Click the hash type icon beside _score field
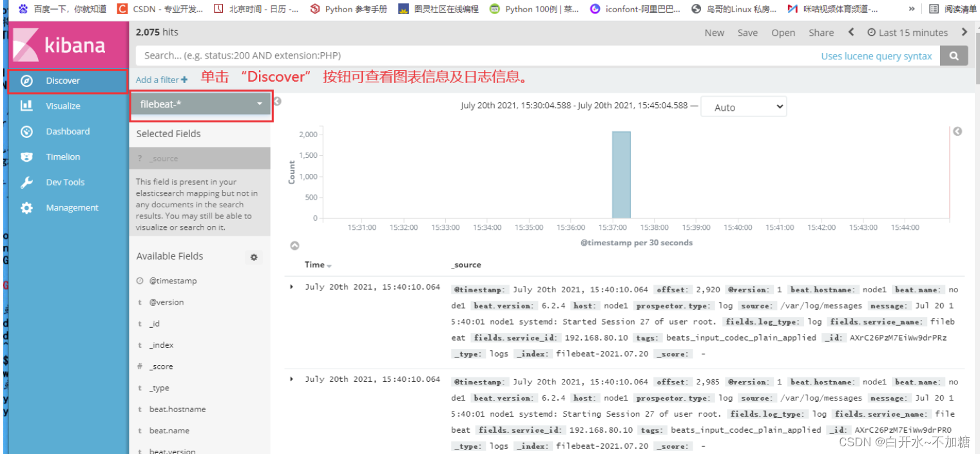 [140, 367]
